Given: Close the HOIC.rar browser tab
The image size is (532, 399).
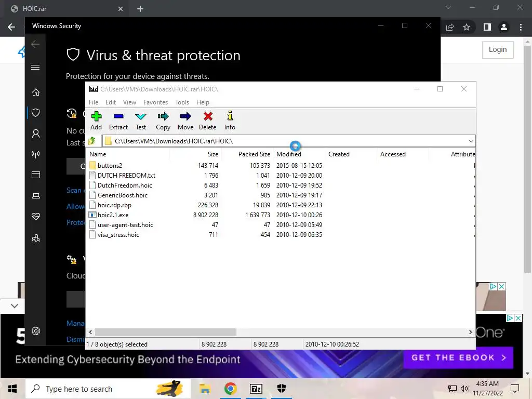Looking at the screenshot, I should pos(121,9).
